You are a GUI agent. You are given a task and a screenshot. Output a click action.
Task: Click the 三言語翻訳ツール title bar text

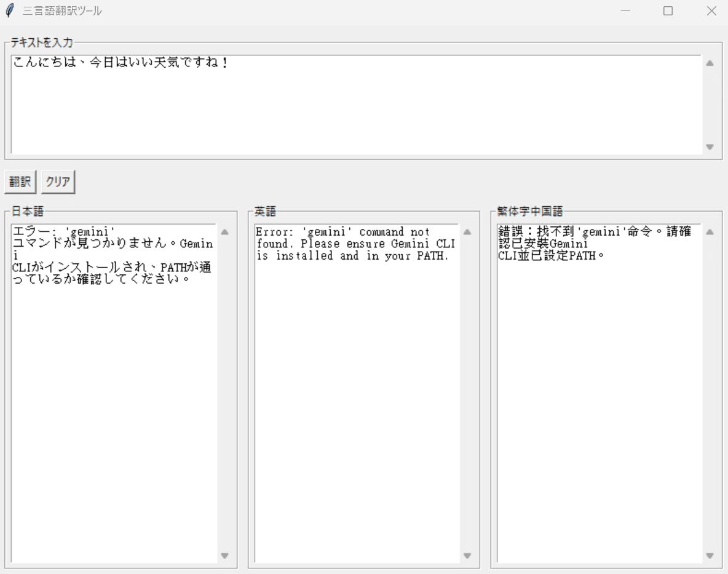pyautogui.click(x=61, y=10)
